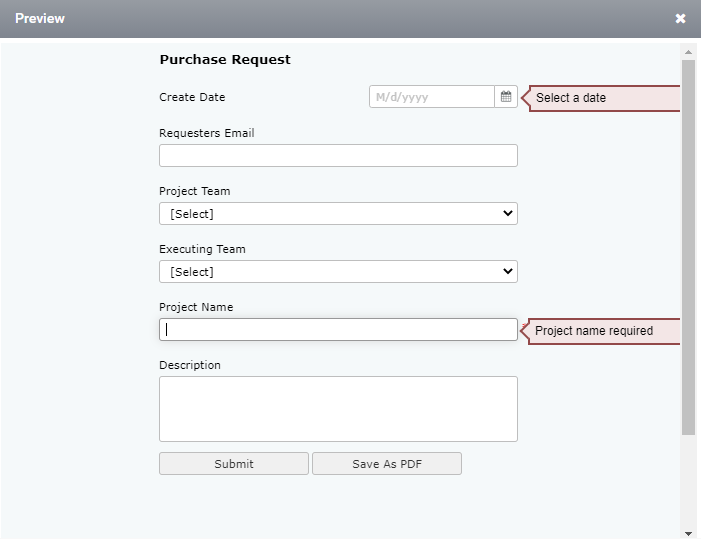701x539 pixels.
Task: Expand the Project Team dropdown
Action: tap(338, 214)
